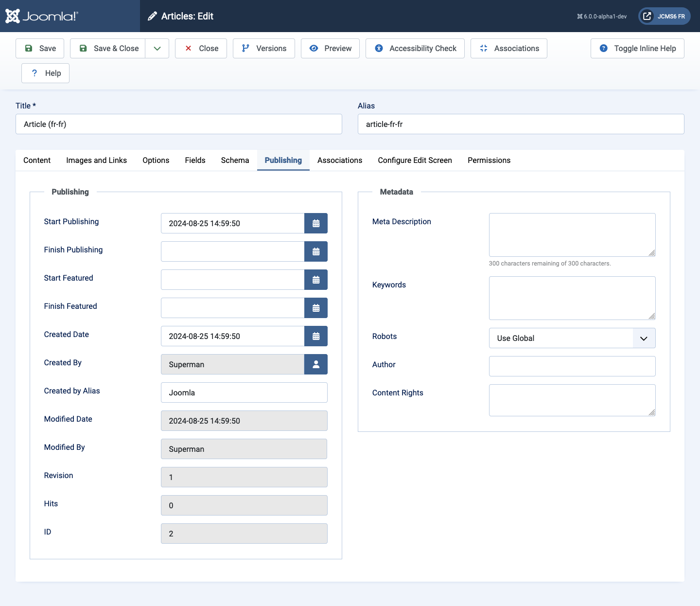Screen dimensions: 700x606
Task: Open the JCMS6 FR site link
Action: pos(665,16)
